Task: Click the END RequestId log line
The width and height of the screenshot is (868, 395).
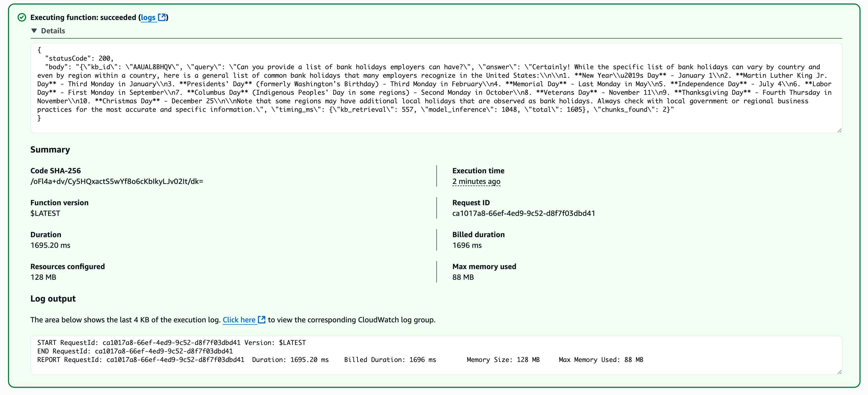Action: pos(135,351)
